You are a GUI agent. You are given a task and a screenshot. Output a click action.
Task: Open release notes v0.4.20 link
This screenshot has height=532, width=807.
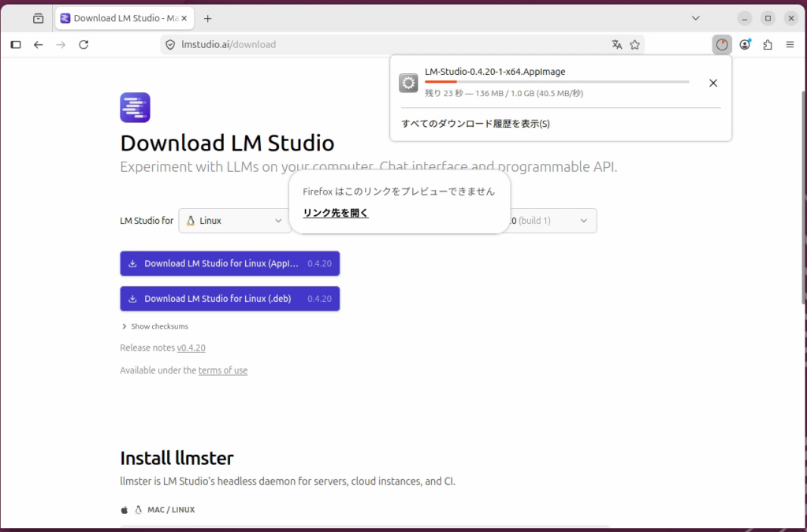(x=191, y=348)
